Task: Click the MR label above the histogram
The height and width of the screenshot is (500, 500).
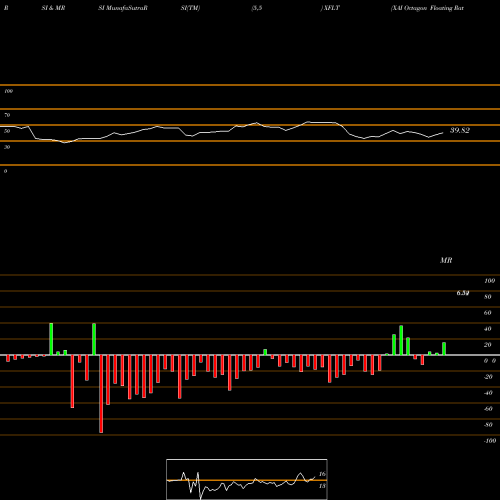Action: pyautogui.click(x=446, y=260)
